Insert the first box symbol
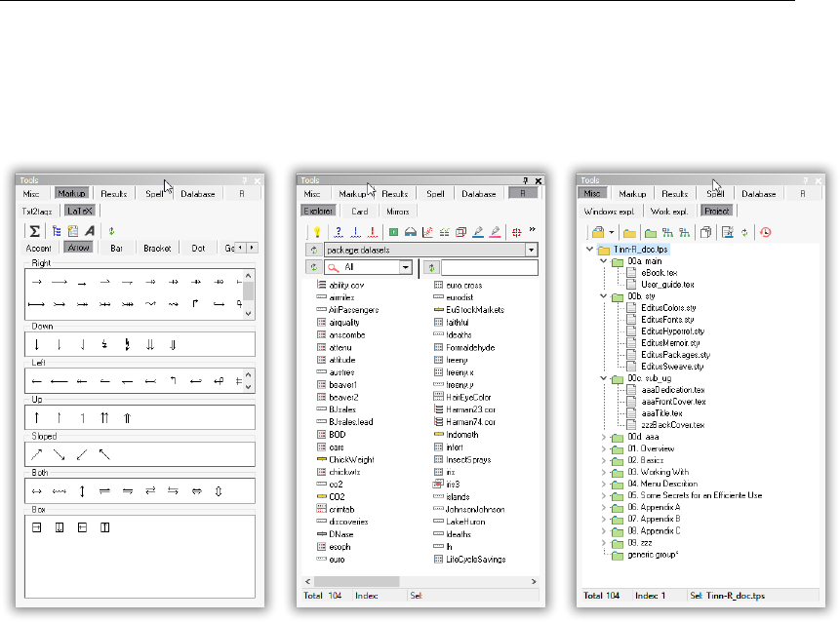840x622 pixels. 36,527
